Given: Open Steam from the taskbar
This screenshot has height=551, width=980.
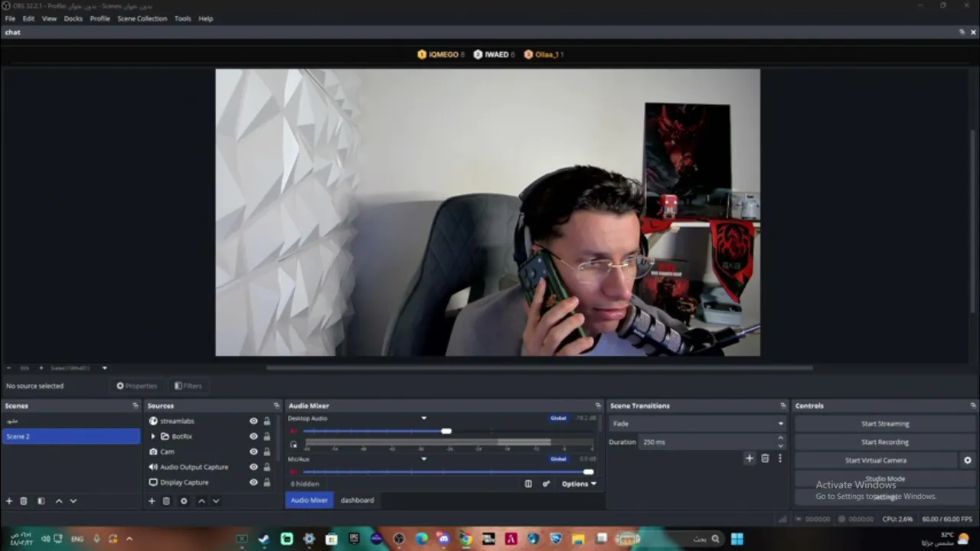Looking at the screenshot, I should click(x=264, y=539).
